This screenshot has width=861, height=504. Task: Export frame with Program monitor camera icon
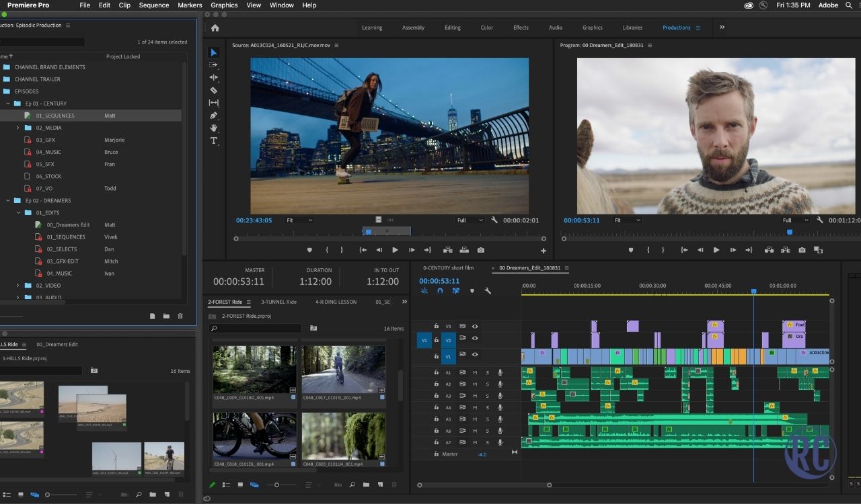click(802, 250)
